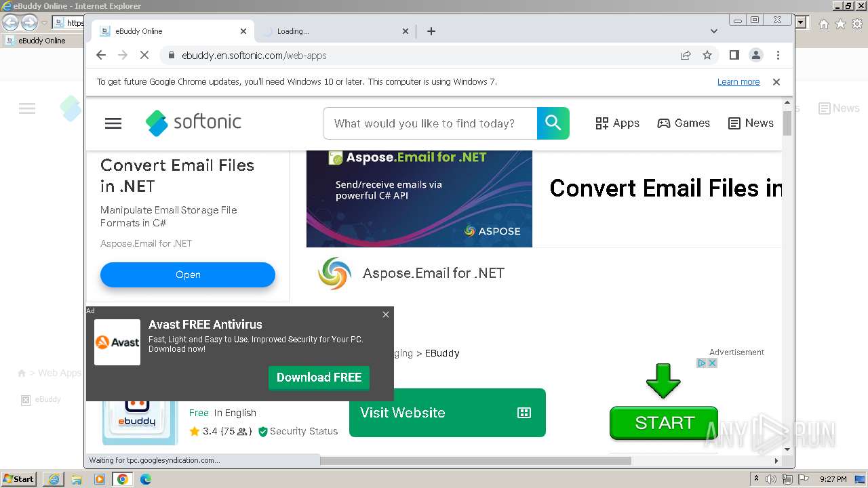868x488 pixels.
Task: Click the Download FREE Avast button
Action: pyautogui.click(x=319, y=378)
